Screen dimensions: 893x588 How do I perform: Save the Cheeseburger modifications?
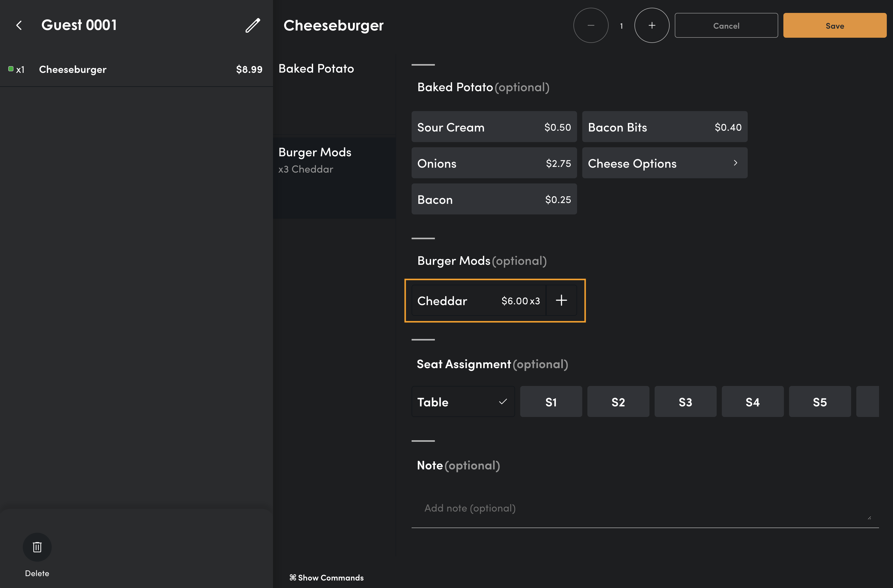(x=835, y=26)
